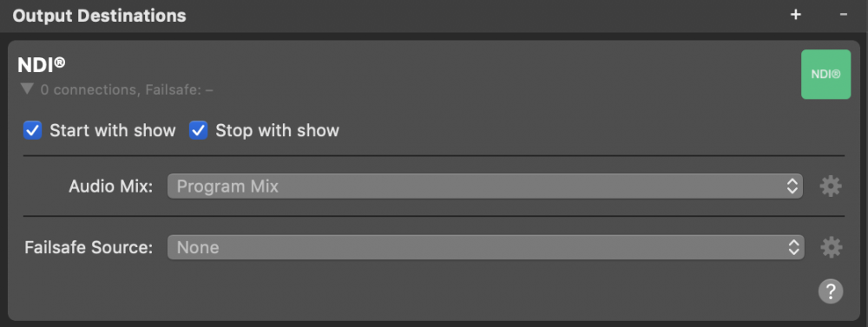Open Failsafe Source gear settings
The width and height of the screenshot is (868, 327).
(x=831, y=247)
